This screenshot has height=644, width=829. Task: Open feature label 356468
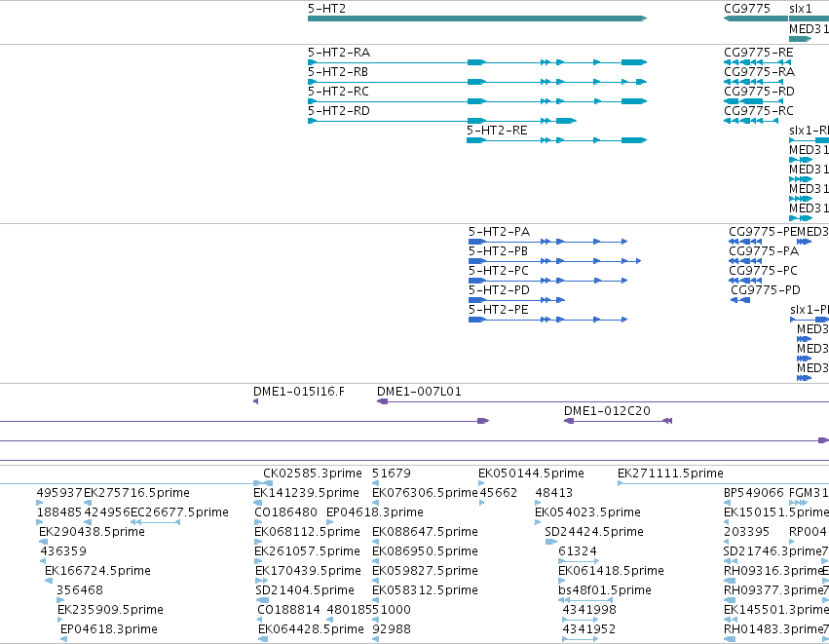point(80,590)
